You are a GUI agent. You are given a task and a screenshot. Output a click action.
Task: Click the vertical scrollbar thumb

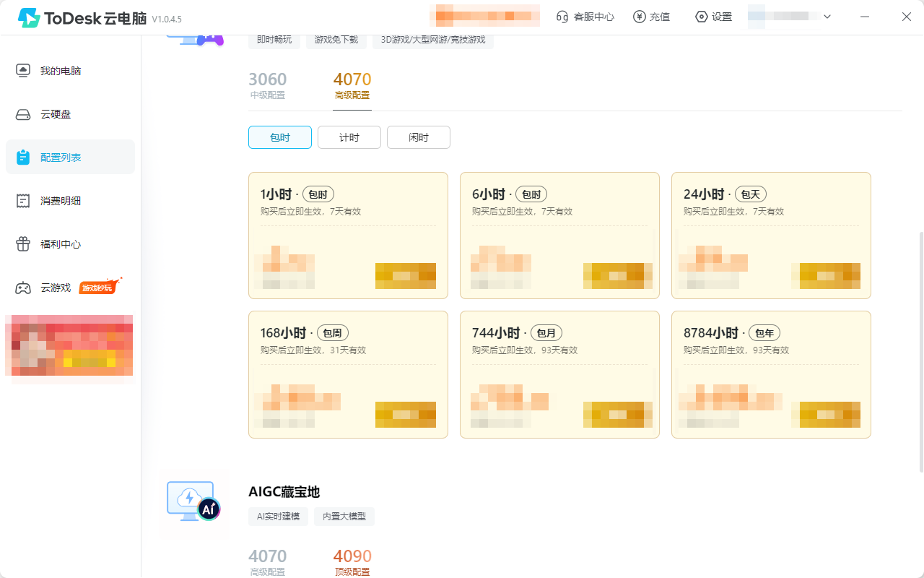pos(920,352)
